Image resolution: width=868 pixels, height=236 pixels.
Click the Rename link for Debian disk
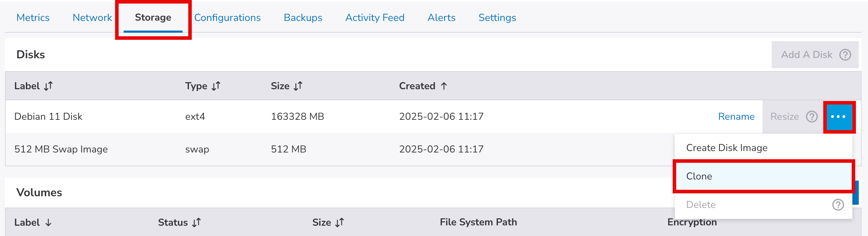(736, 117)
